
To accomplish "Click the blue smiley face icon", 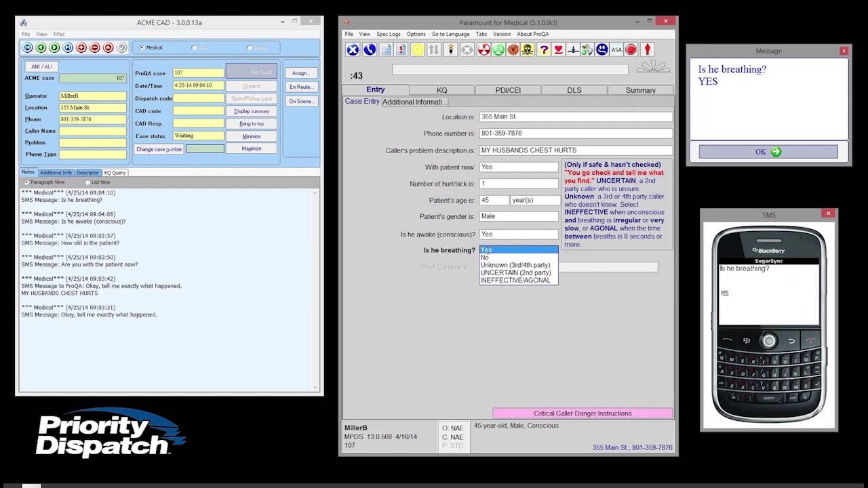I will tap(601, 49).
